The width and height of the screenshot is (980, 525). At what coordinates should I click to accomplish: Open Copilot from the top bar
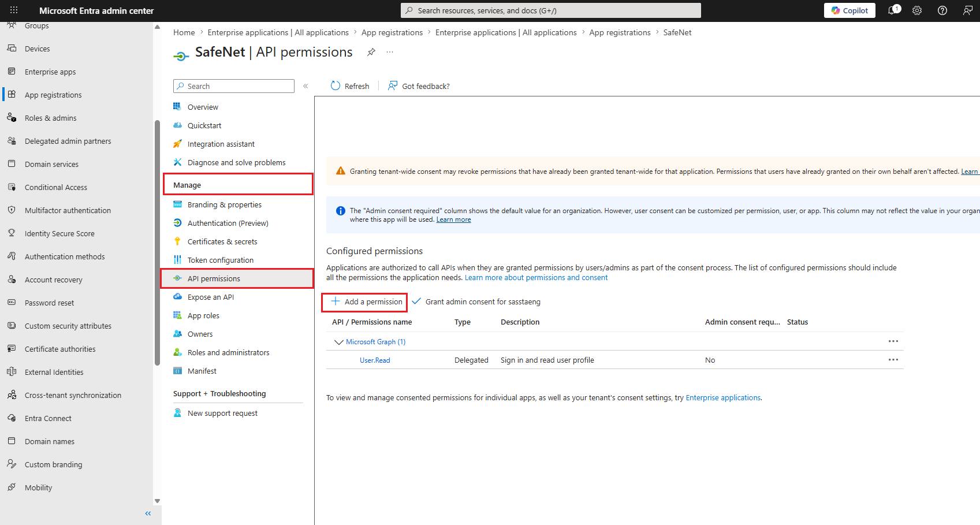coord(849,10)
